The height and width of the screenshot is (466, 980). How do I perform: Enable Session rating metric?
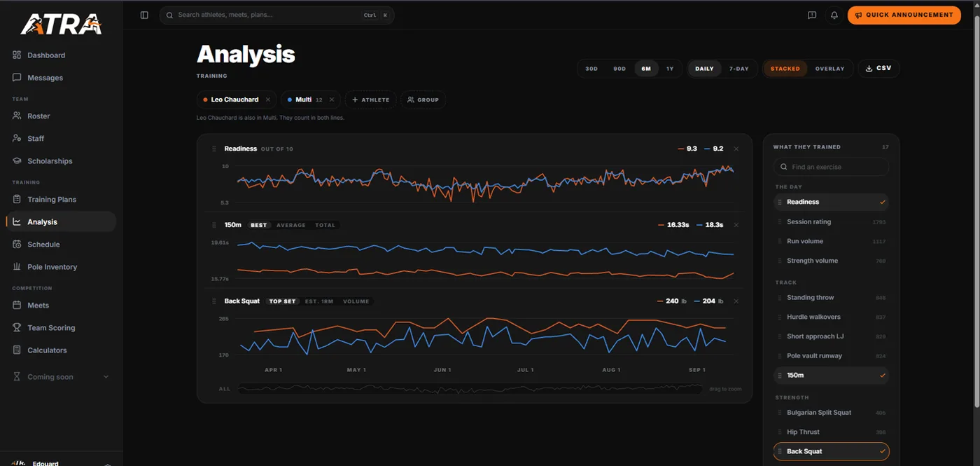(832, 222)
